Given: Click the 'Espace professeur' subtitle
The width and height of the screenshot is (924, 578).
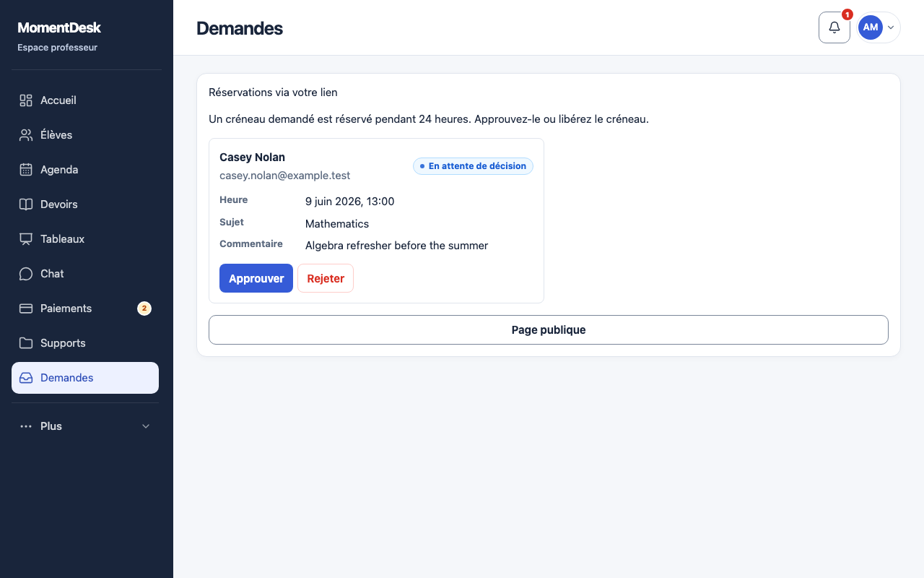Looking at the screenshot, I should click(57, 48).
